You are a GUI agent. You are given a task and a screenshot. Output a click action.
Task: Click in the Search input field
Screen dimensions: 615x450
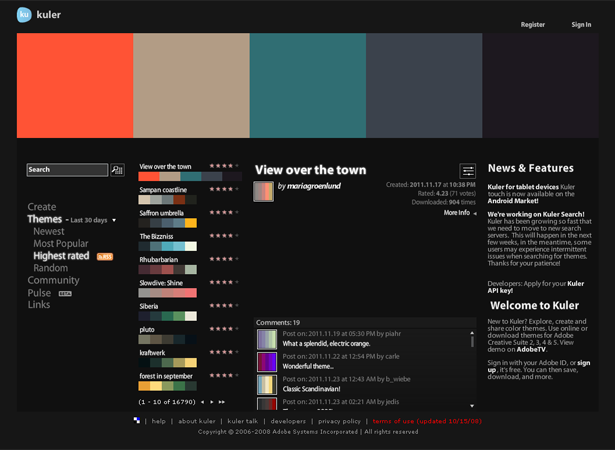point(67,170)
